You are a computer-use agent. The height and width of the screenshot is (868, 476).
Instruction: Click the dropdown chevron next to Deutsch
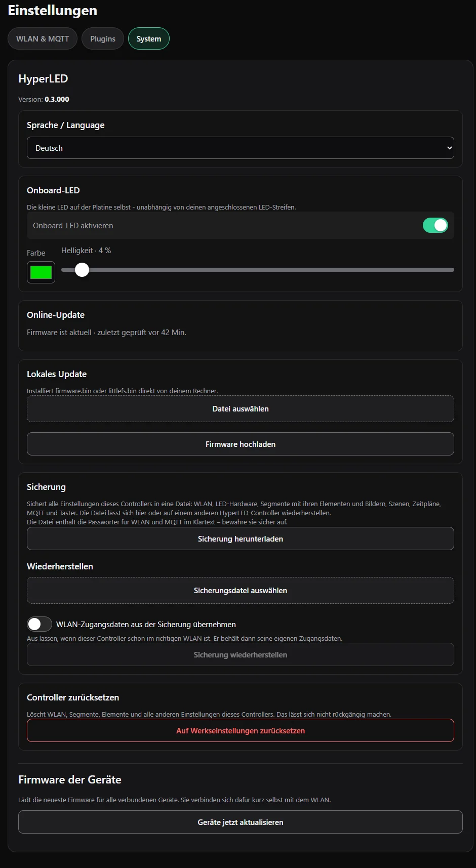coord(449,148)
